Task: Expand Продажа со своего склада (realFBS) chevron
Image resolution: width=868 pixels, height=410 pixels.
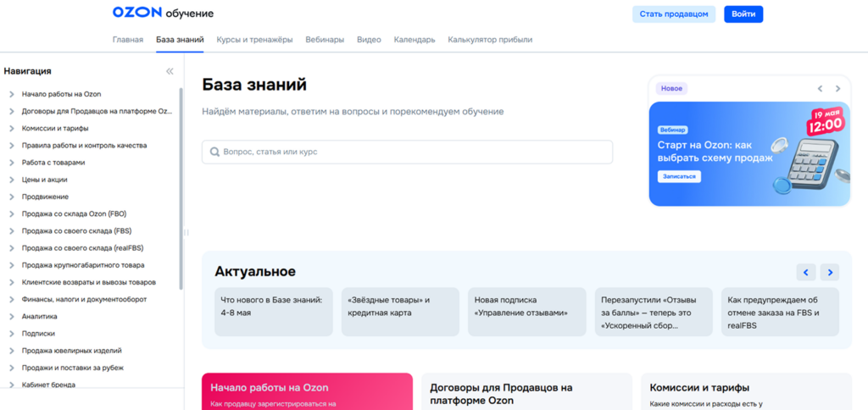Action: coord(12,248)
